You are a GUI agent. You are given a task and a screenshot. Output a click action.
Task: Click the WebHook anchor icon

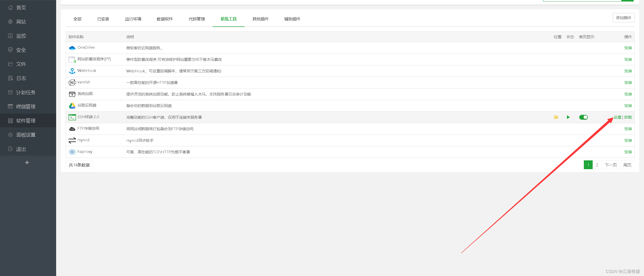[x=72, y=71]
